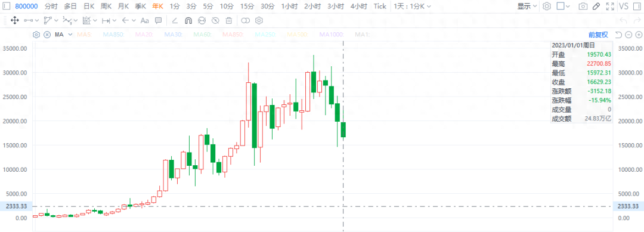Open the 显示 display dropdown
The height and width of the screenshot is (232, 644).
click(527, 6)
